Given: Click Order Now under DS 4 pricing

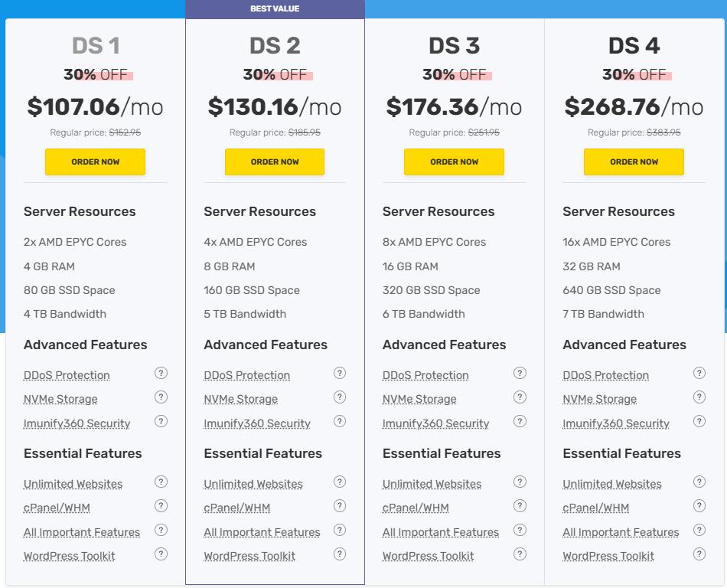Looking at the screenshot, I should (x=634, y=162).
